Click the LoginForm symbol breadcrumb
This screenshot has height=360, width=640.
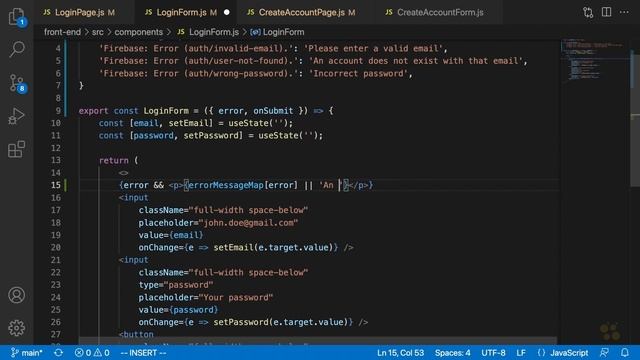(277, 32)
